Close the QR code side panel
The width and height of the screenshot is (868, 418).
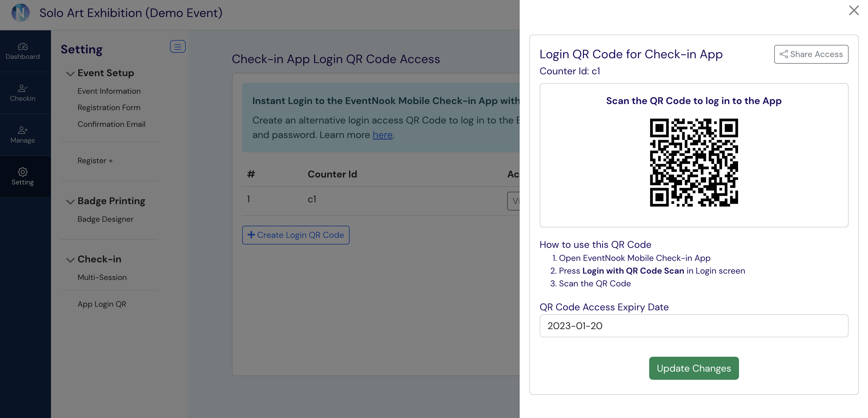click(x=853, y=10)
